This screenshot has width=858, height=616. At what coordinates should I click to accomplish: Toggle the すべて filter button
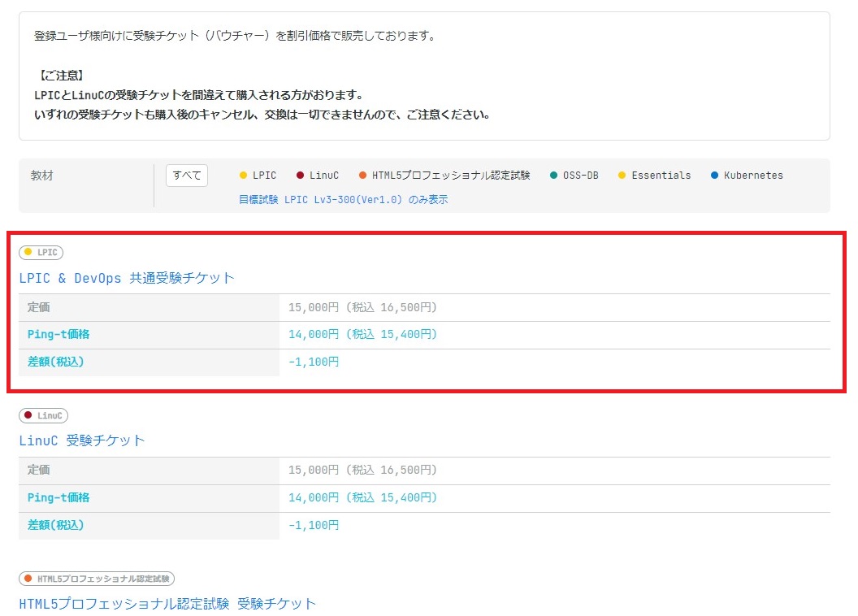click(x=186, y=175)
